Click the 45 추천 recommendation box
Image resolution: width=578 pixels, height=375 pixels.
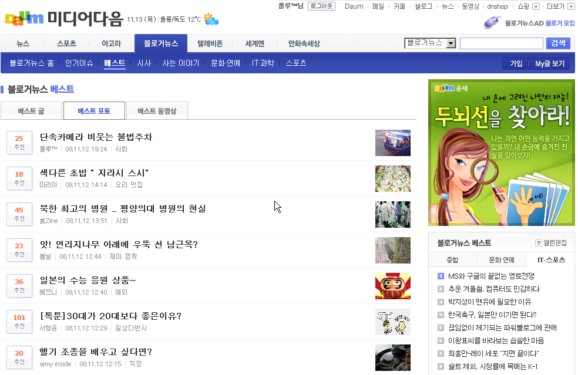point(19,214)
